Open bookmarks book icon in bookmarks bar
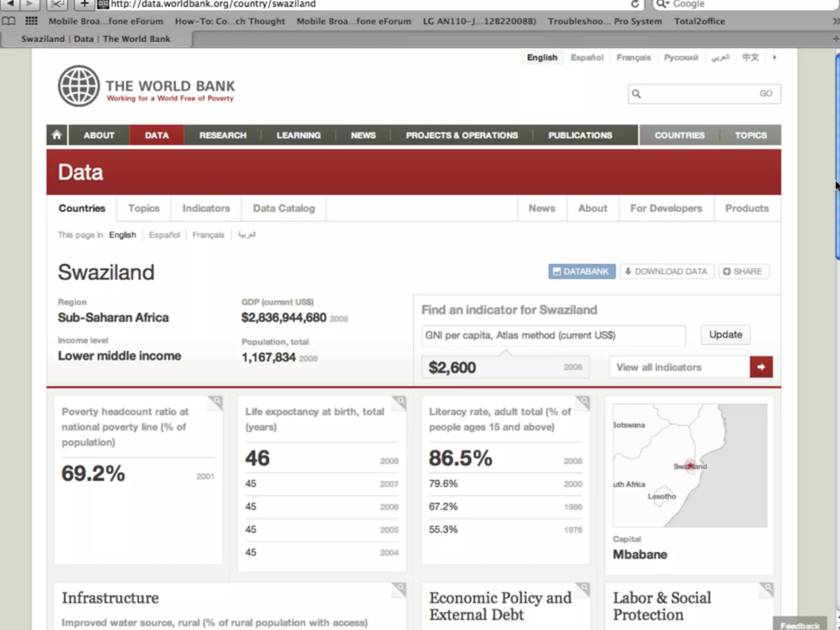This screenshot has height=630, width=840. point(9,21)
